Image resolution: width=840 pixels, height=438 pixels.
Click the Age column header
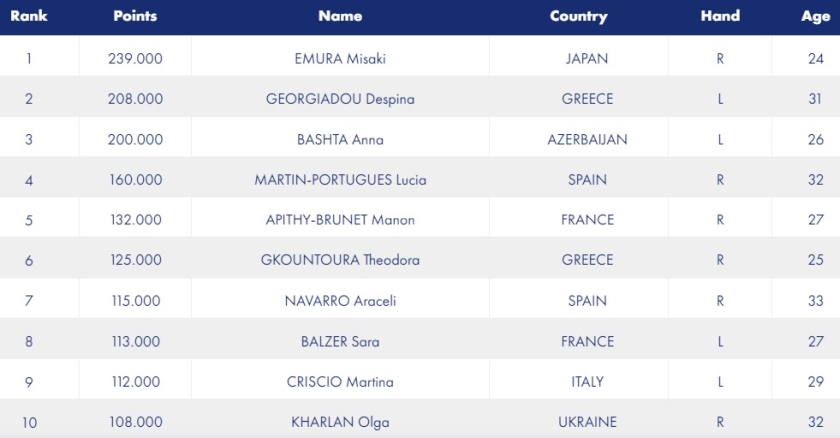[815, 17]
